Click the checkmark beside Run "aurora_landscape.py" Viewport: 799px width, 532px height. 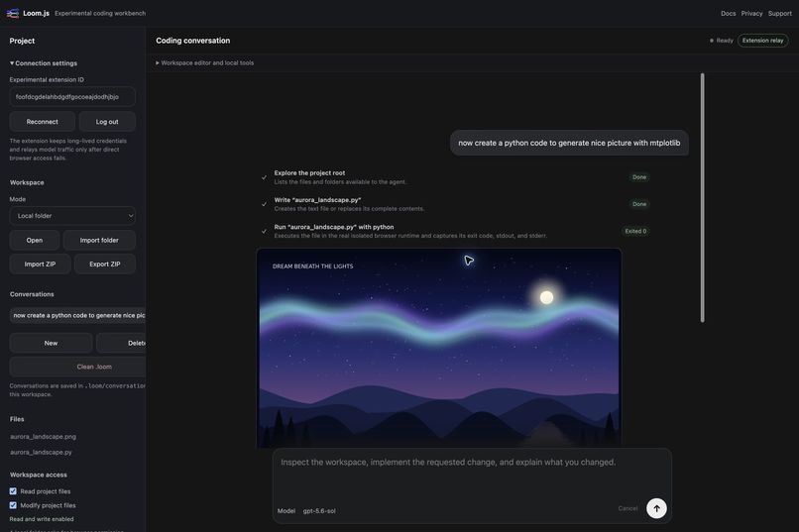pyautogui.click(x=264, y=231)
